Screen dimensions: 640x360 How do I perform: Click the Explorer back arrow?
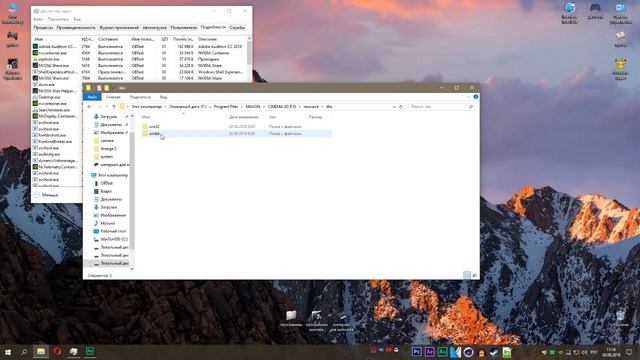pos(89,107)
